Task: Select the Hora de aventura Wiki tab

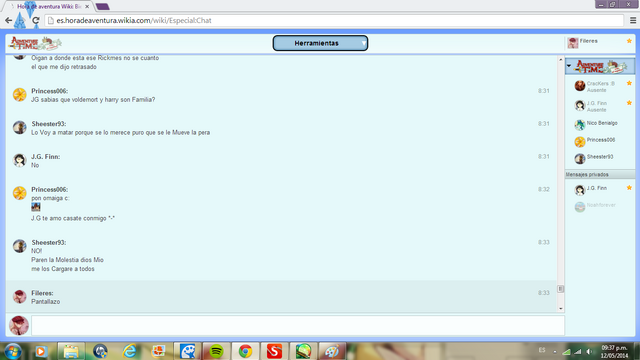Action: click(48, 7)
